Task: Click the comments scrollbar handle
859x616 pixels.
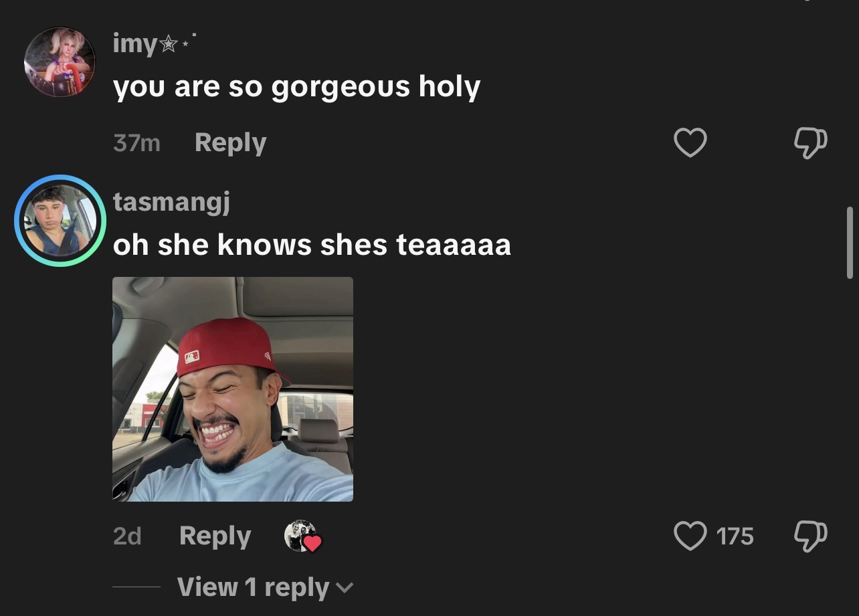Action: (x=850, y=242)
